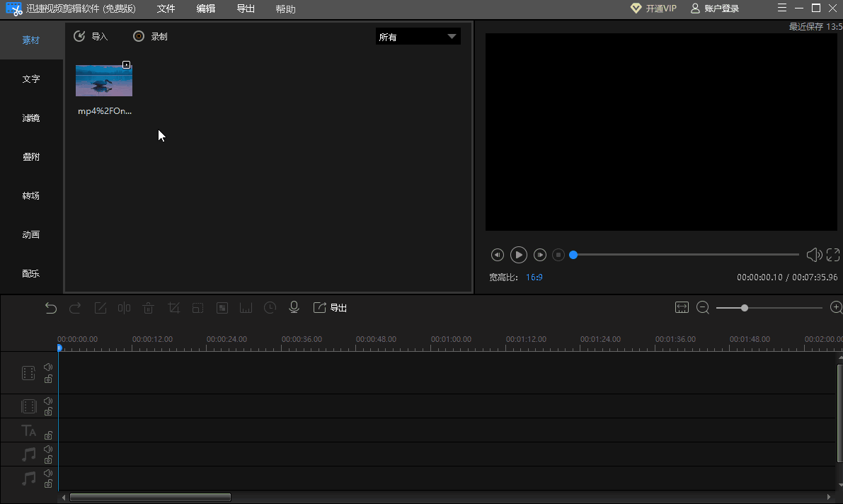Click the previous frame playback button

tap(498, 255)
